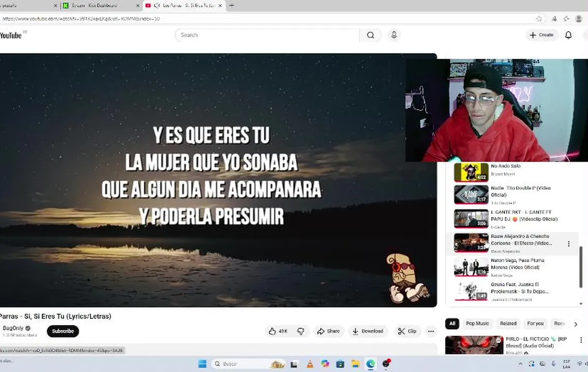Viewport: 588px width, 372px height.
Task: Open the PIRLO - EL FICTICIO thumbnail
Action: (474, 345)
